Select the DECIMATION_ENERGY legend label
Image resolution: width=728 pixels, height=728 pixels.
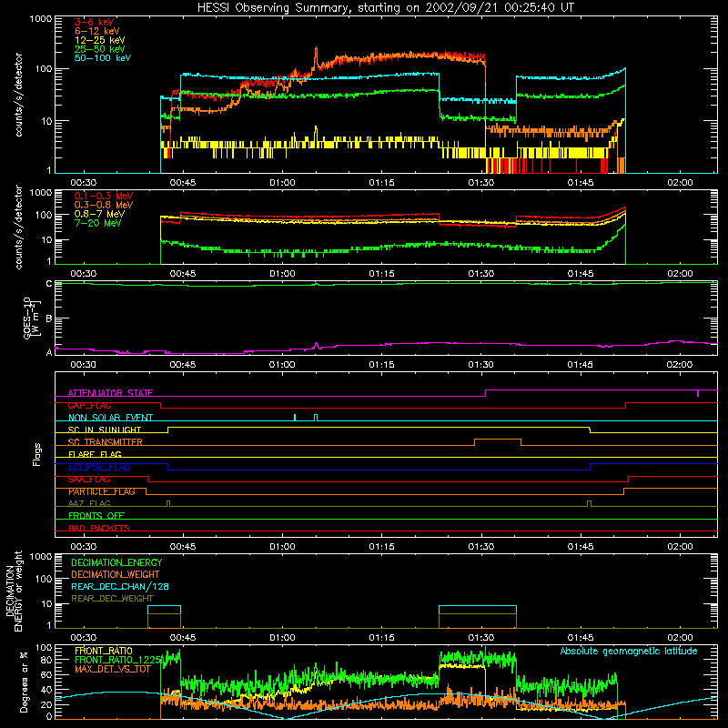click(x=116, y=562)
